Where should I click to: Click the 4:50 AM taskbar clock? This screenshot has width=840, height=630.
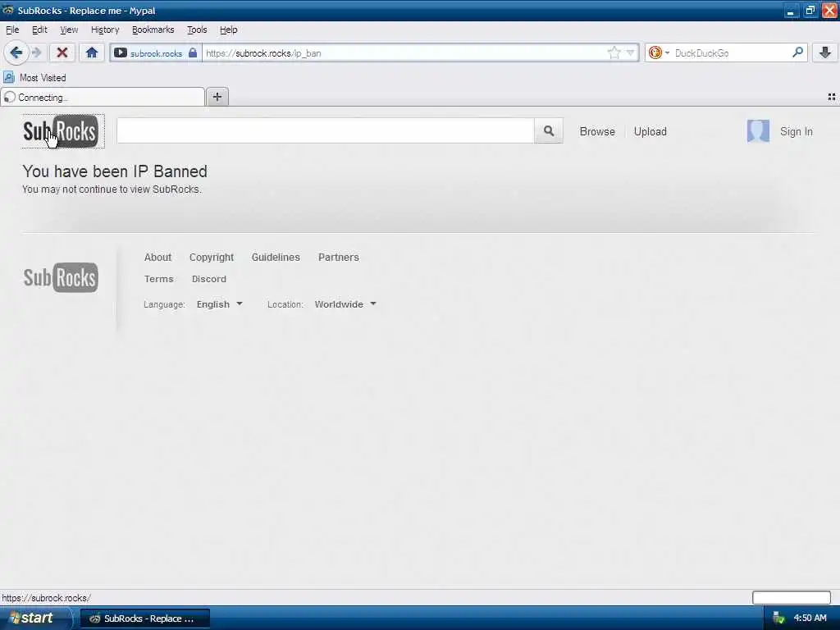click(x=810, y=619)
